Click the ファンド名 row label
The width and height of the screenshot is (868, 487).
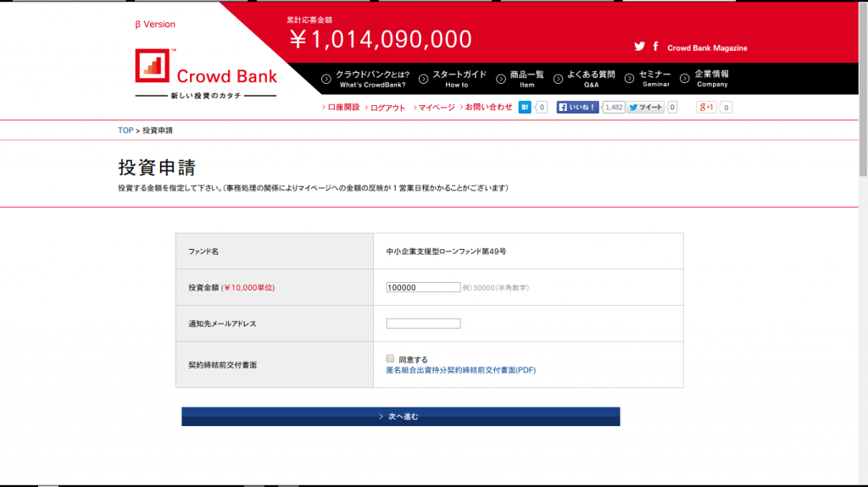[x=203, y=252]
